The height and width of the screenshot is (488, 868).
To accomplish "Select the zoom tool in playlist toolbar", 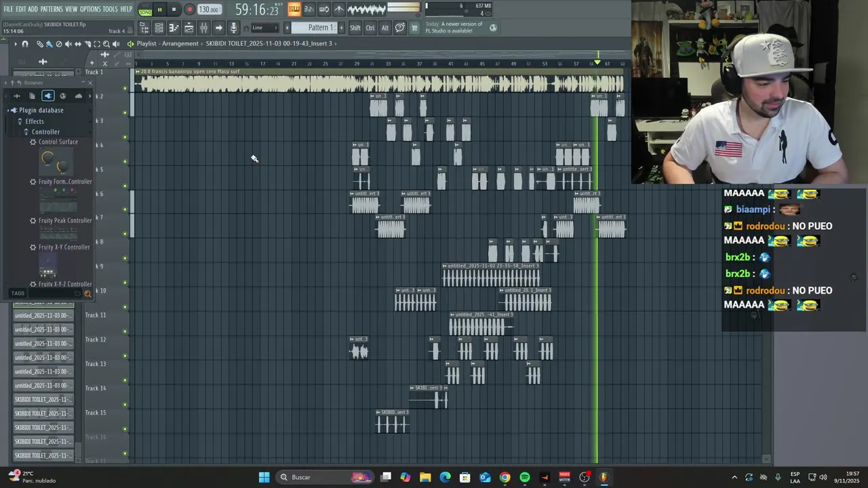I will (x=106, y=44).
